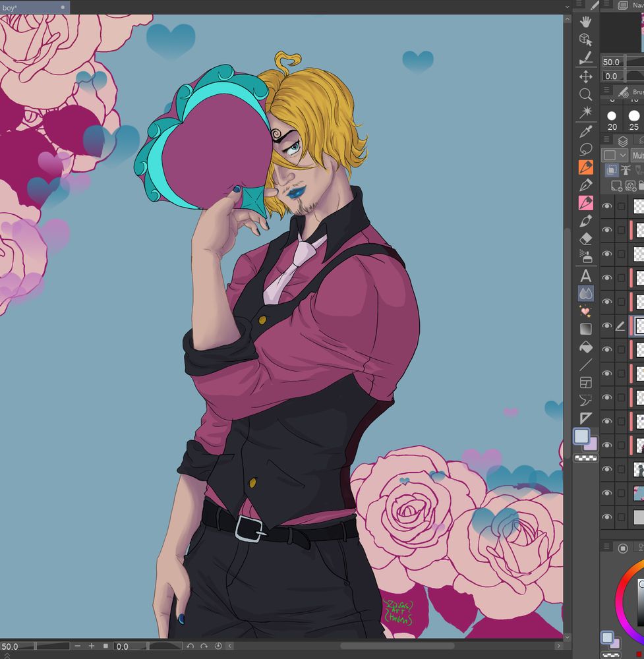Select the main drawing color swatch
Viewport: 644px width, 659px height.
[581, 436]
